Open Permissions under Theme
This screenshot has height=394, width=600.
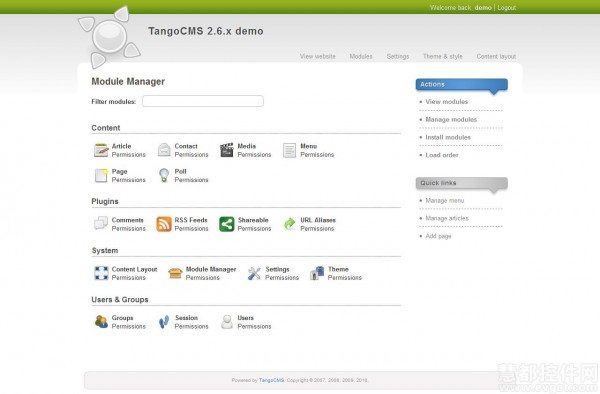pos(344,278)
